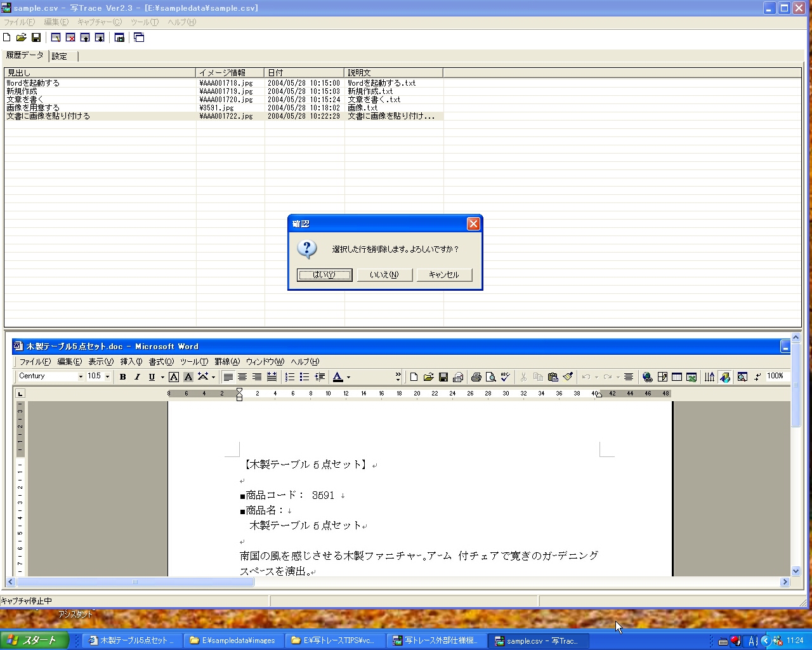Open the font color dropdown arrow in Word
The image size is (812, 650).
pyautogui.click(x=348, y=377)
